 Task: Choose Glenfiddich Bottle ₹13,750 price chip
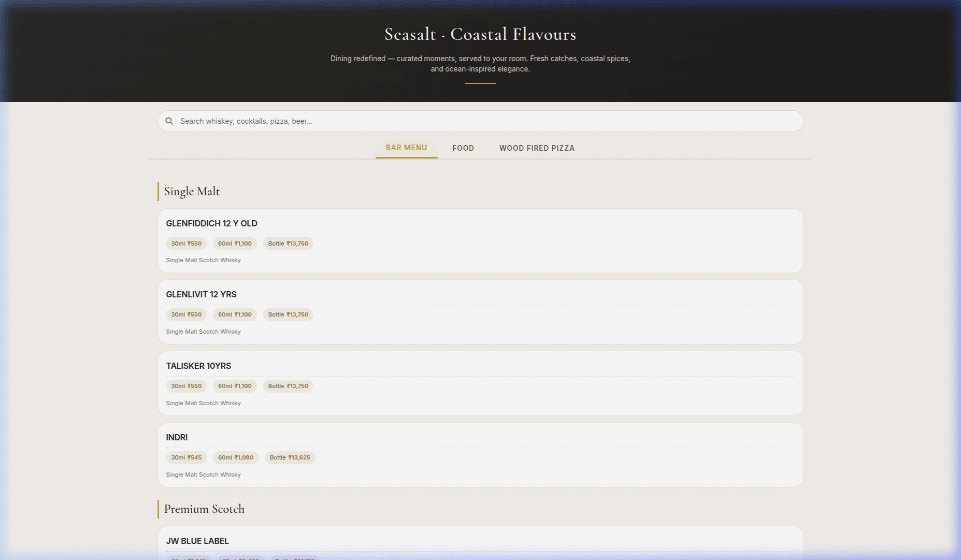coord(288,243)
